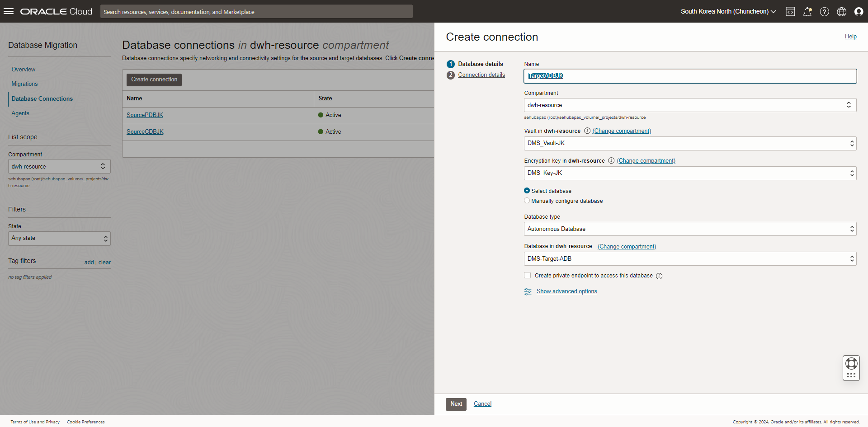Cancel the Create connection panel

[482, 404]
